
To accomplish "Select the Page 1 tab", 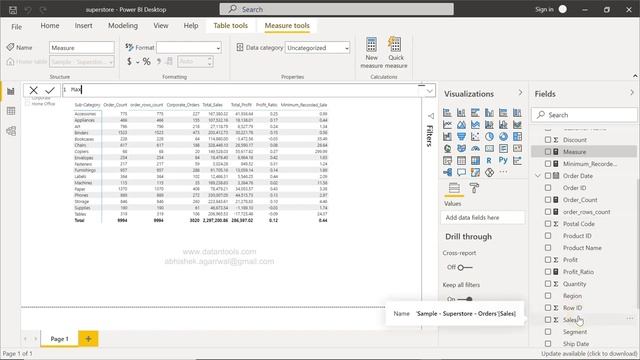I will [x=59, y=339].
